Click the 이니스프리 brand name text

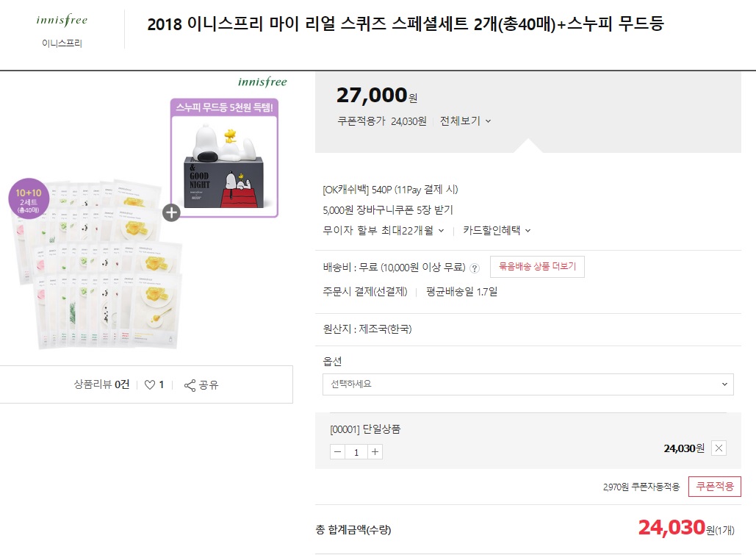pos(62,43)
